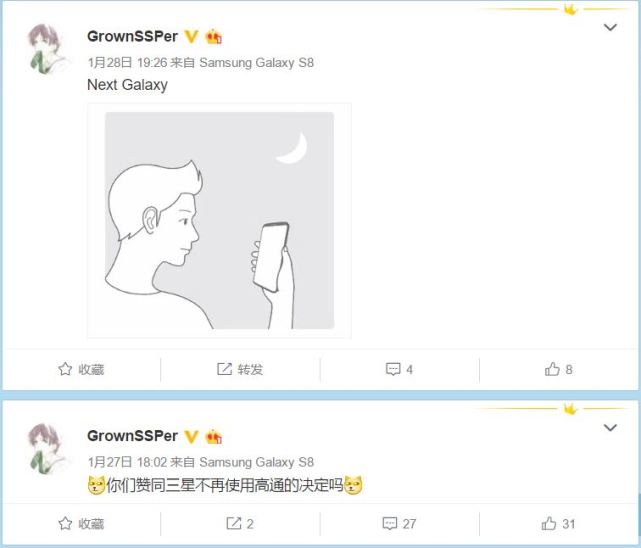Favorite the Next Galaxy post with star icon
The image size is (641, 548).
point(81,369)
